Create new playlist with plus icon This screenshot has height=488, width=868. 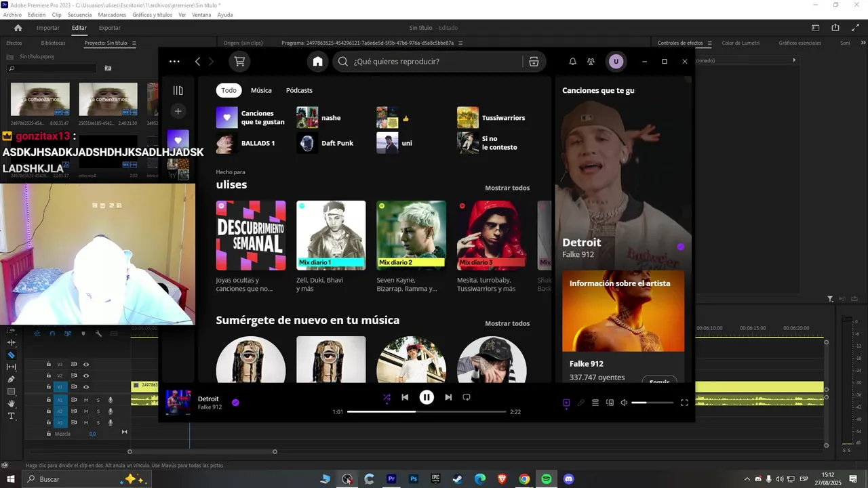[x=178, y=111]
